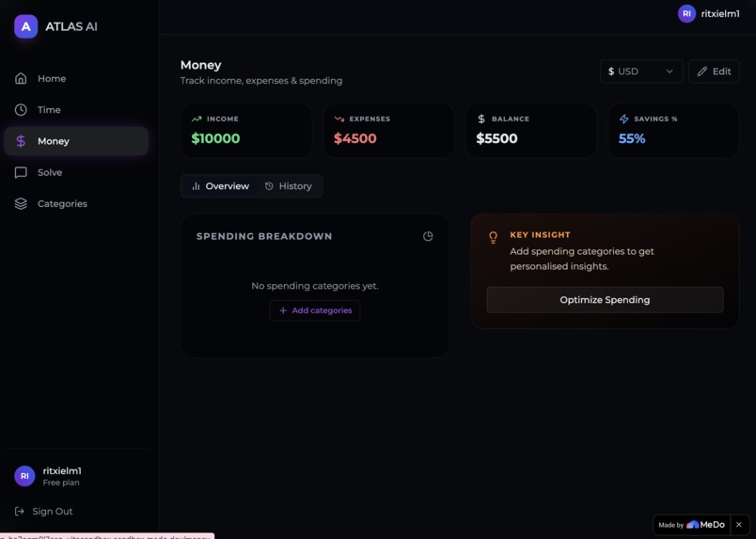This screenshot has width=756, height=539.
Task: Click the ATLAS AI brand name
Action: pyautogui.click(x=71, y=26)
